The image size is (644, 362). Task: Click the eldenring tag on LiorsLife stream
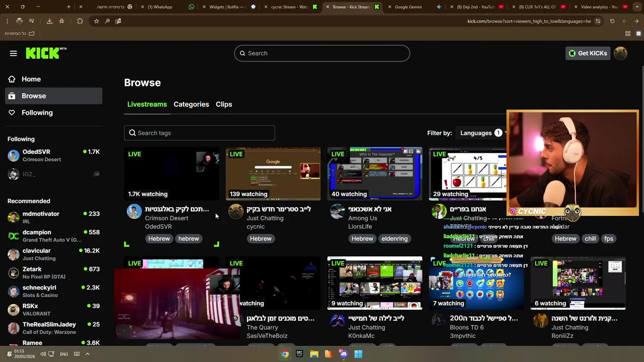(x=394, y=239)
